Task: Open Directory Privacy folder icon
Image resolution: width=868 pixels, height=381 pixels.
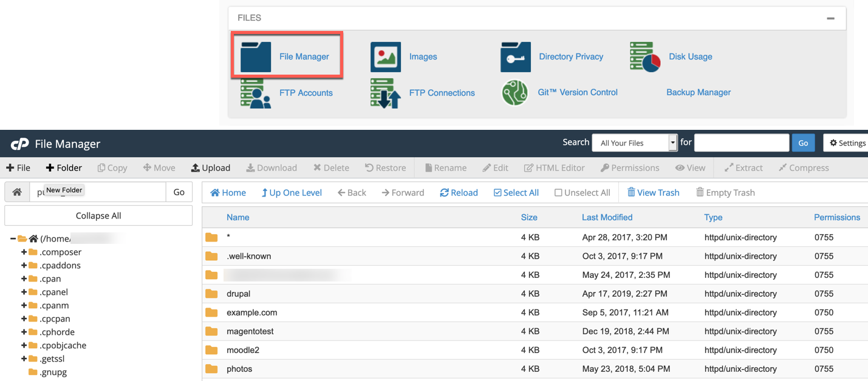Action: point(516,57)
